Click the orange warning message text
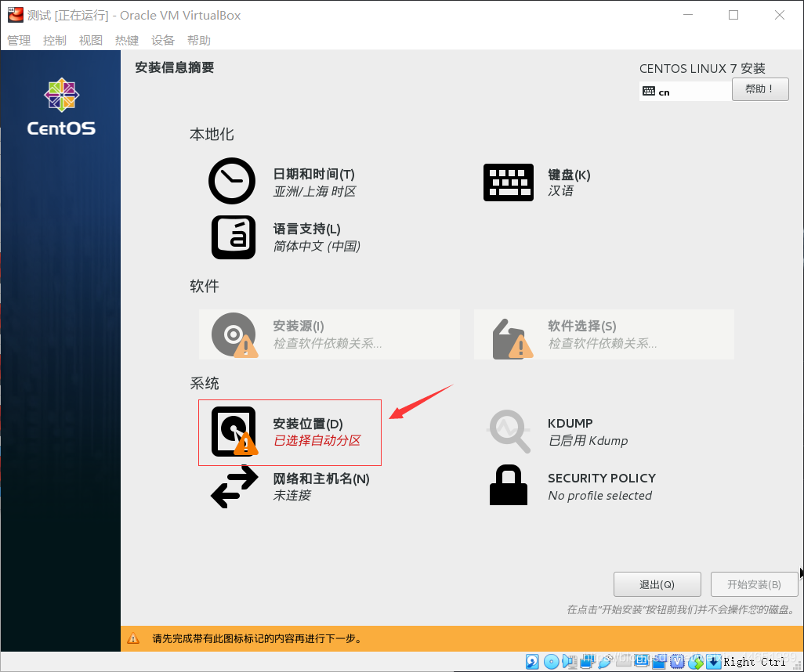 [x=258, y=638]
